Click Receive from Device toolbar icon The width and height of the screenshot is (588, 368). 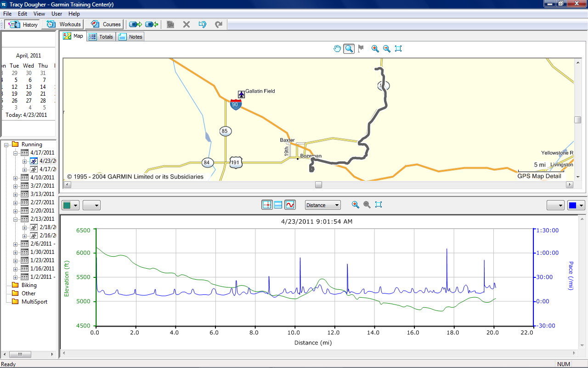click(152, 24)
